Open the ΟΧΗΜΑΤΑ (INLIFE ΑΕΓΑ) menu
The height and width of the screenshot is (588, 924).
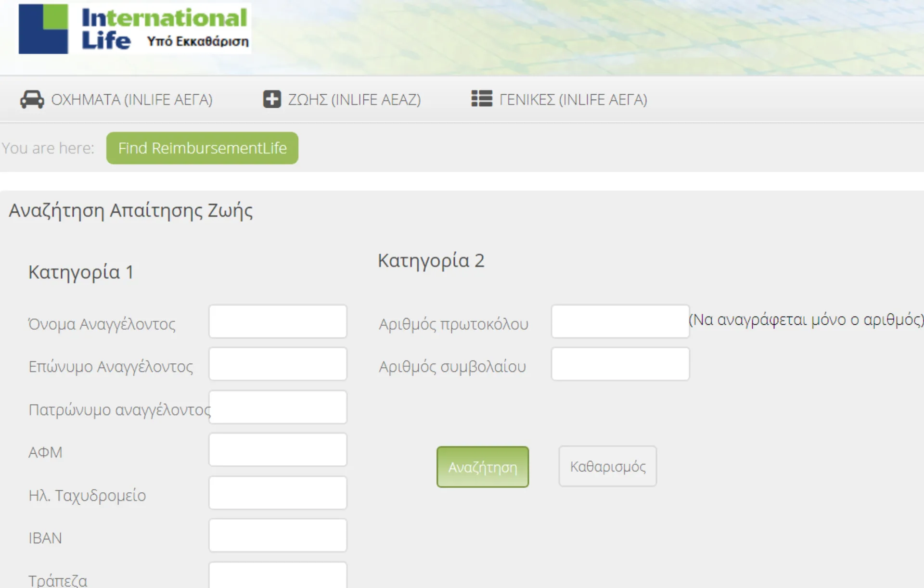131,100
